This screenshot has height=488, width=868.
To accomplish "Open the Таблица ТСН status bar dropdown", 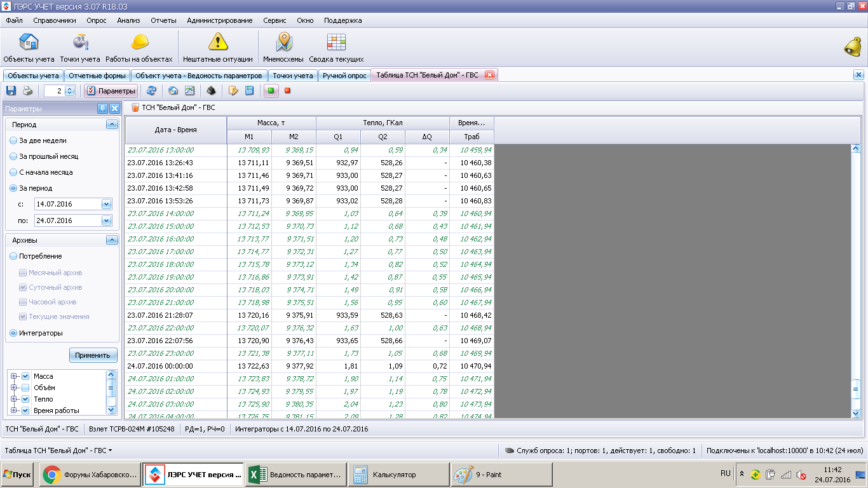I will 58,451.
